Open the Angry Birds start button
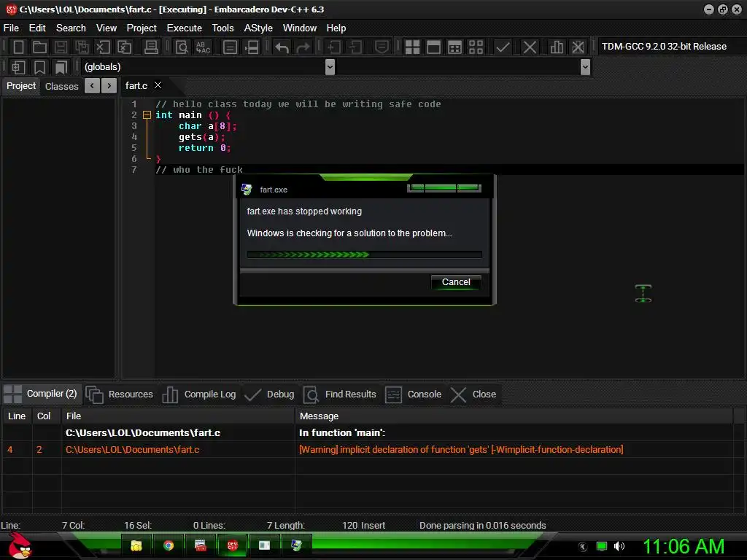Image resolution: width=747 pixels, height=560 pixels. click(20, 545)
